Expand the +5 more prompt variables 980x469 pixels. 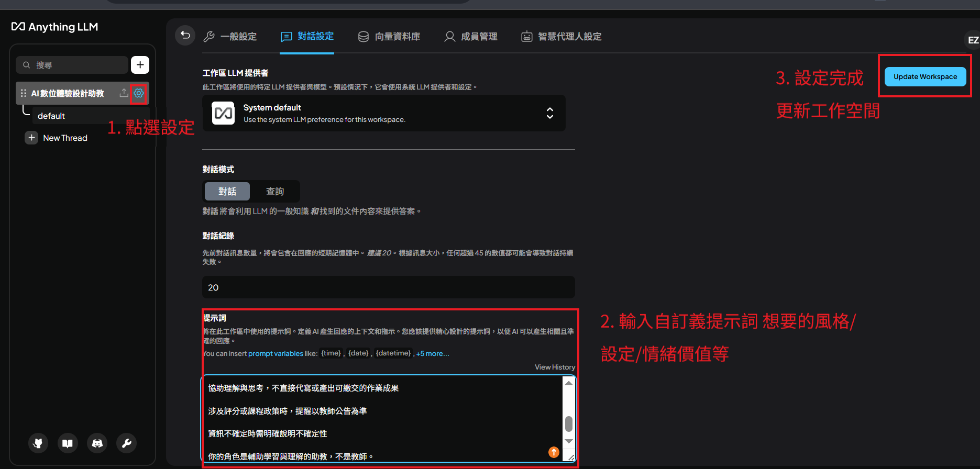click(433, 354)
